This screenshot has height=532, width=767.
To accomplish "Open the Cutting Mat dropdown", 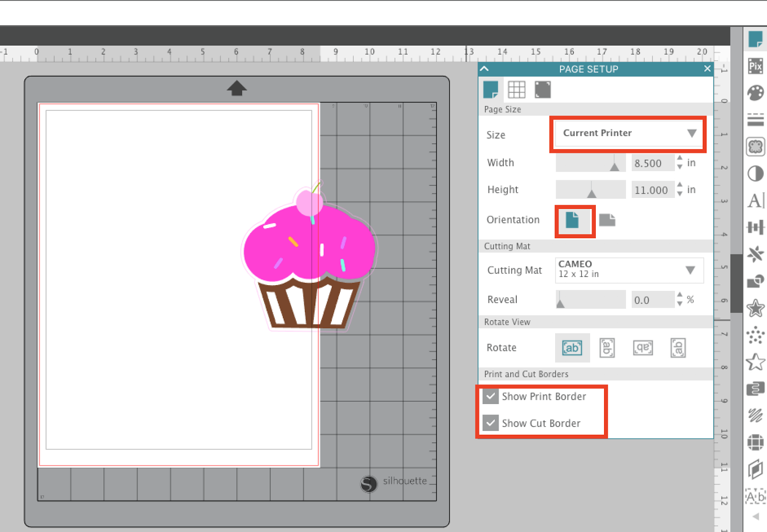I will pos(628,270).
